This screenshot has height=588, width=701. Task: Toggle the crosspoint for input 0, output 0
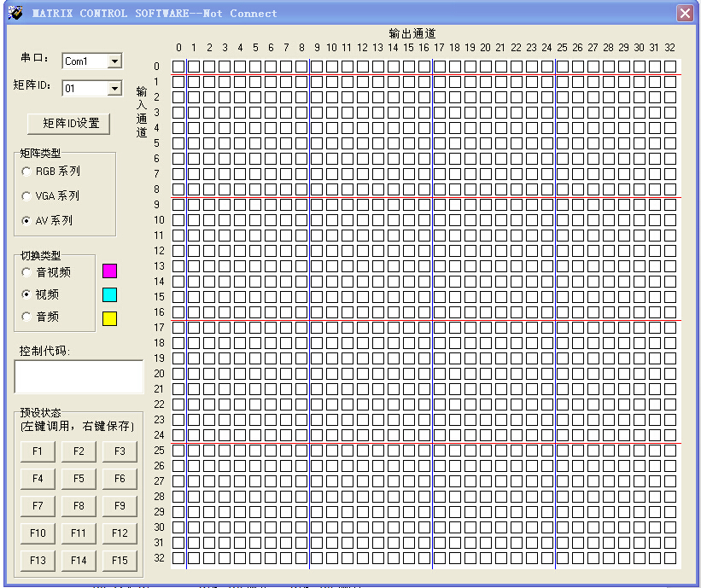point(178,66)
